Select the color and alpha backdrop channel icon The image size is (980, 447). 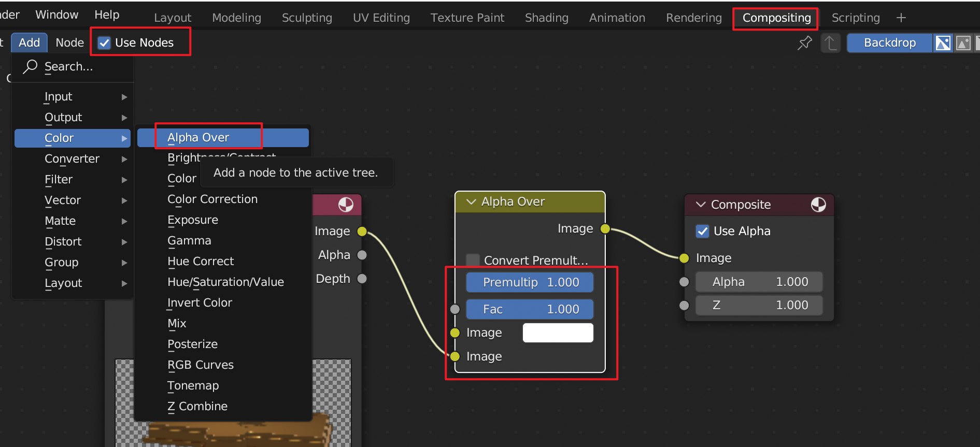(943, 43)
